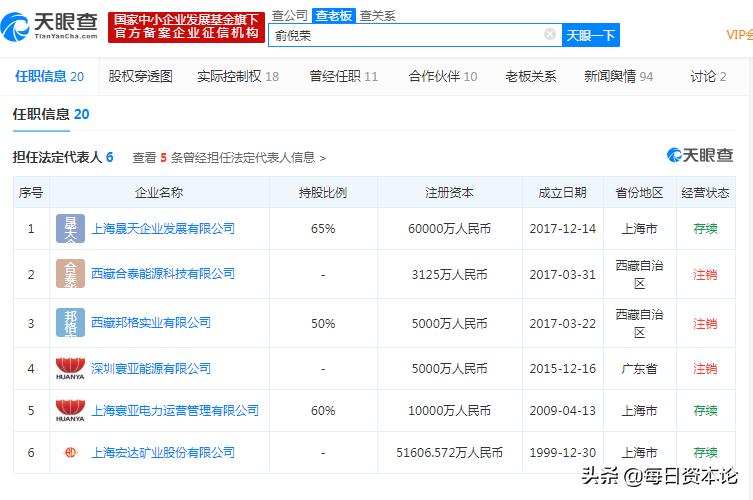Screen dimensions: 753x500
Task: Click the 65% shareholding cell
Action: pyautogui.click(x=323, y=229)
